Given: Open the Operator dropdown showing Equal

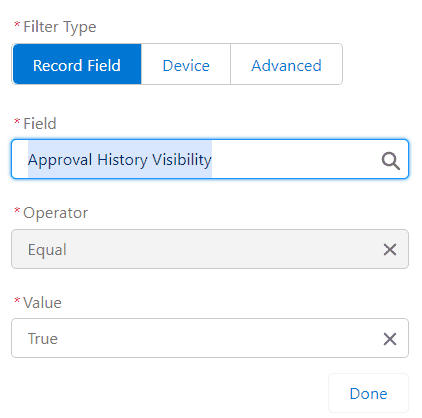Looking at the screenshot, I should (x=210, y=249).
